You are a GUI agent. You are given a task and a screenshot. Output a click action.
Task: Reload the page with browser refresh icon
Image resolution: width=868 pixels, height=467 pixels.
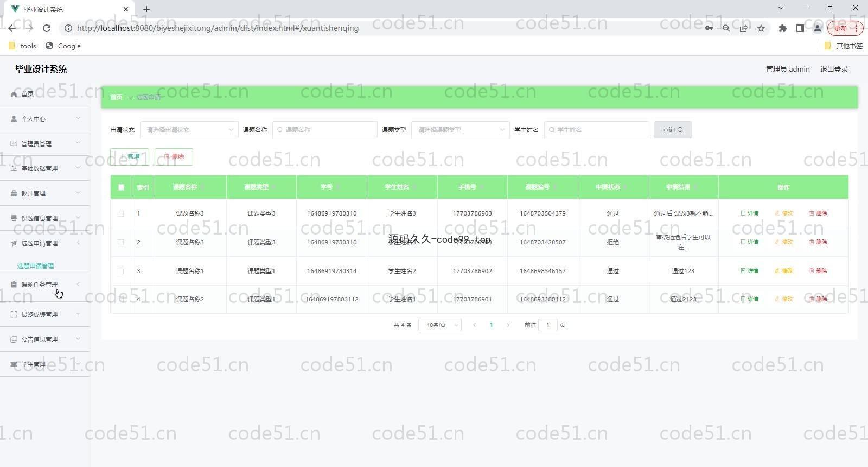[47, 28]
